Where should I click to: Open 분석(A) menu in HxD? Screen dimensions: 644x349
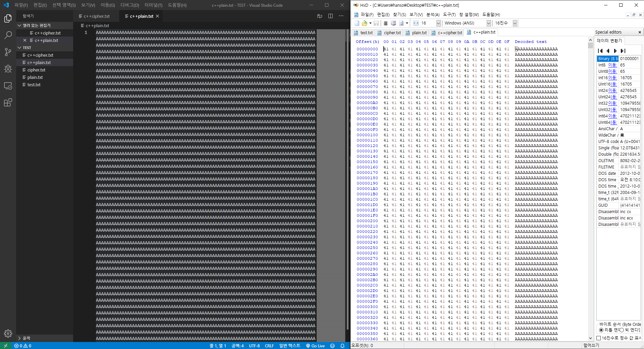[x=433, y=14]
